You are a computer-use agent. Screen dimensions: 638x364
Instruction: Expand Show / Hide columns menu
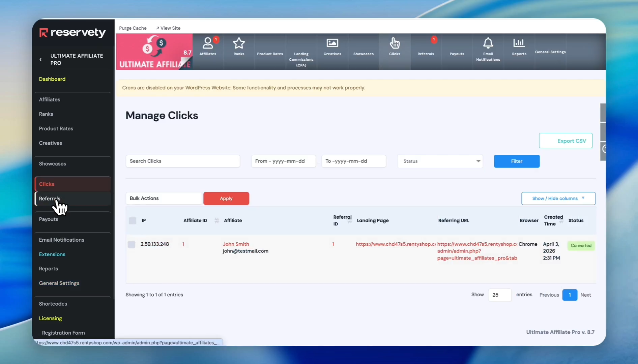pos(558,199)
